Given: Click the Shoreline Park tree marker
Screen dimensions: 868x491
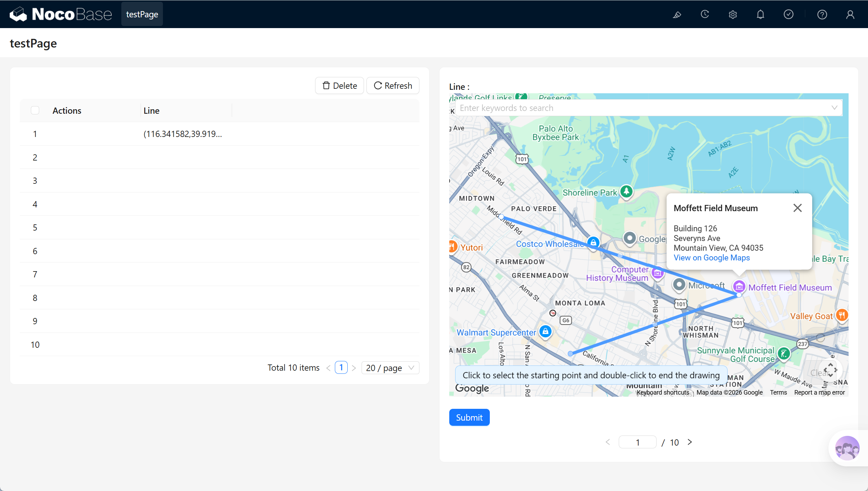Looking at the screenshot, I should click(x=626, y=191).
